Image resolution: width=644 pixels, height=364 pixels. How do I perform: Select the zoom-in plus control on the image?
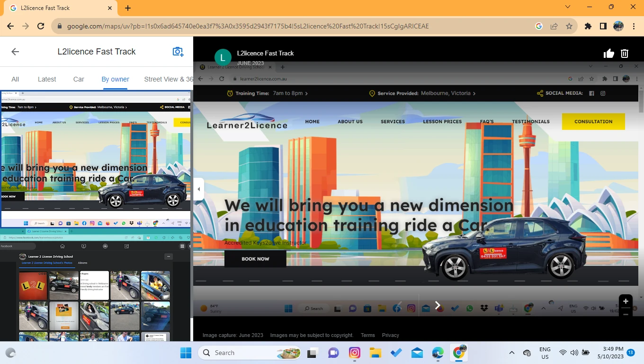pyautogui.click(x=626, y=301)
